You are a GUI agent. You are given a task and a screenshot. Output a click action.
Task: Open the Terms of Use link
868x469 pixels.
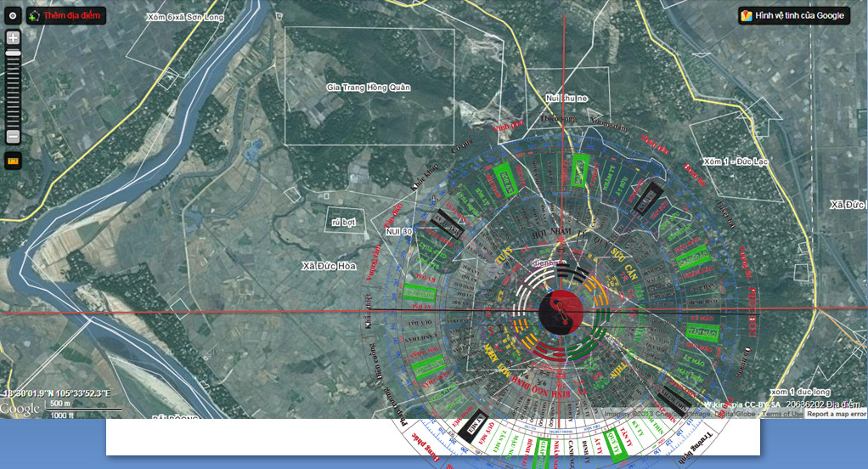click(781, 414)
